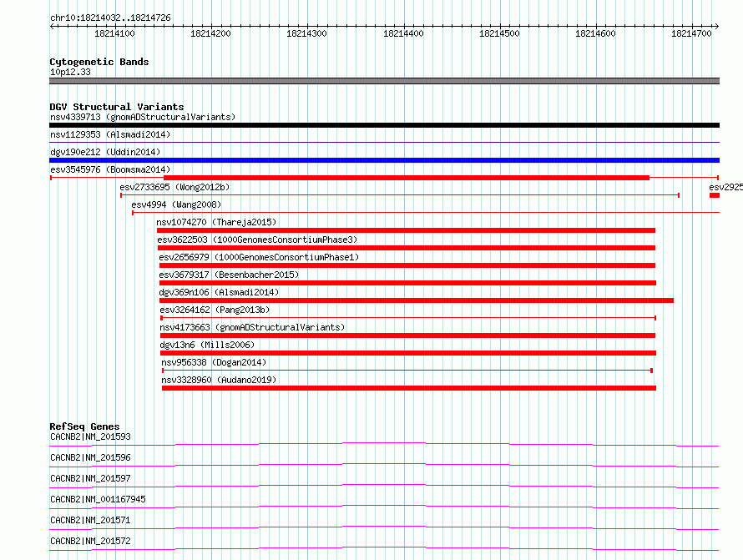743x560 pixels.
Task: Click the red nsv4173663 variant bar
Action: point(408,335)
